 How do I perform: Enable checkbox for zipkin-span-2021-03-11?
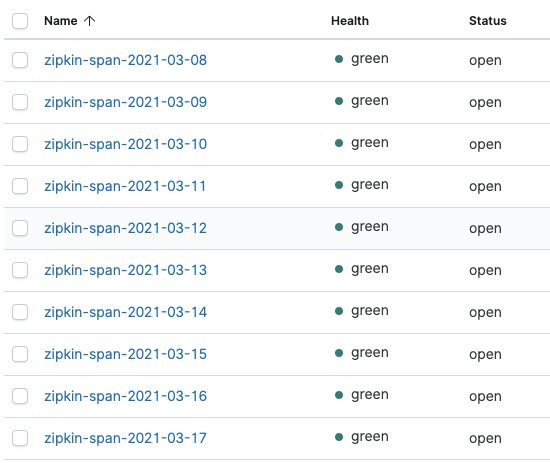coord(20,186)
